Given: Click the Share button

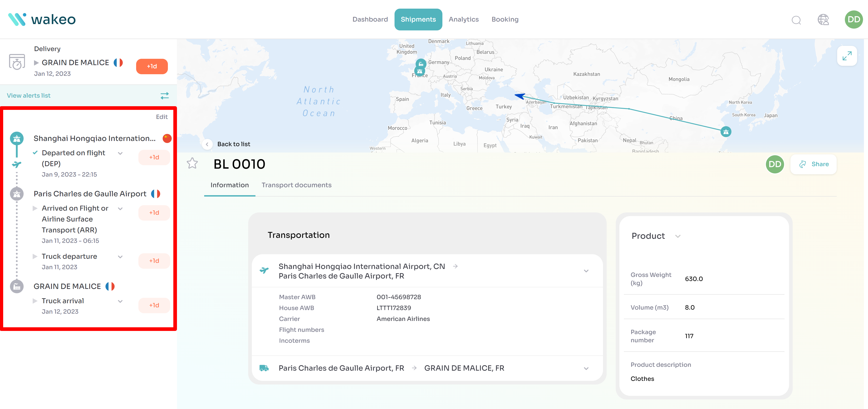Looking at the screenshot, I should point(813,164).
